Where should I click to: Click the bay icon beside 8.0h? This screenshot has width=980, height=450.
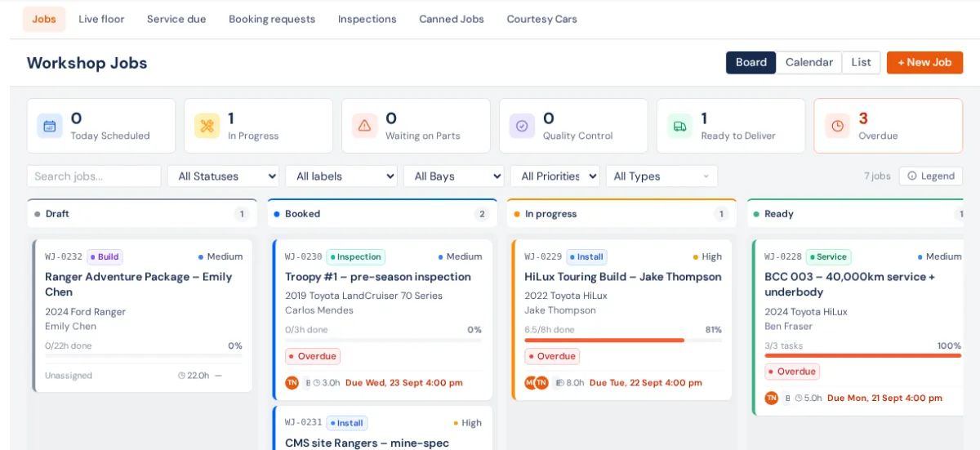click(559, 382)
